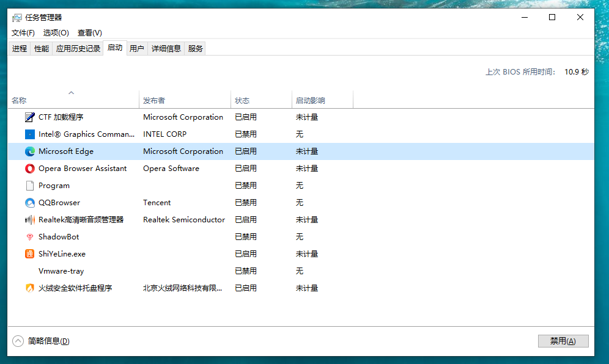Screen dimensions: 609x364
Task: Click Opera Software publisher cell
Action: [x=171, y=169]
